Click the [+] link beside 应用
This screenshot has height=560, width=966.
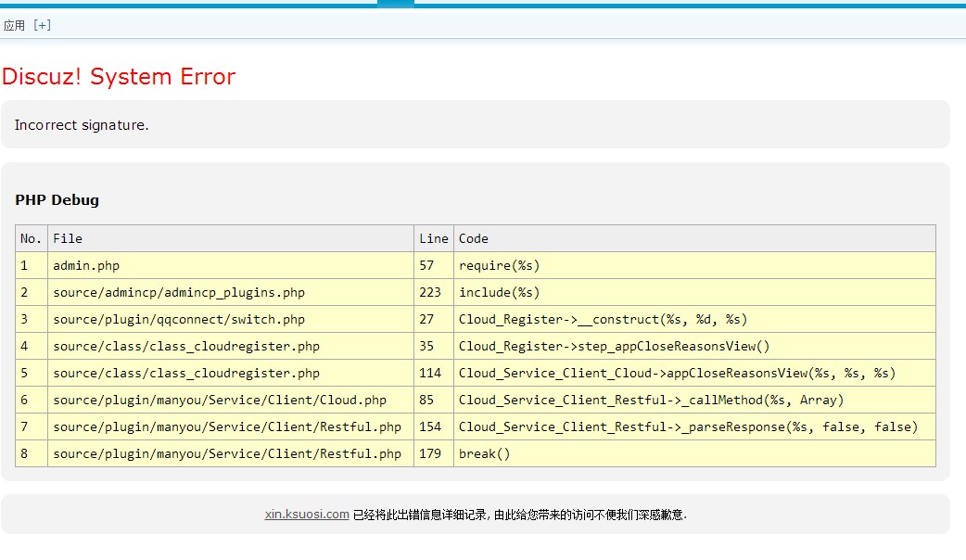[x=42, y=25]
